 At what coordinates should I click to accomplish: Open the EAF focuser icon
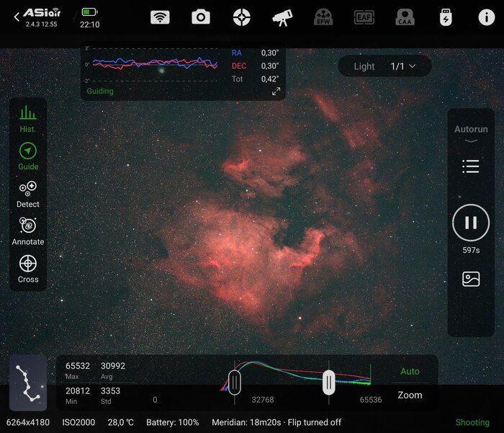pos(364,17)
